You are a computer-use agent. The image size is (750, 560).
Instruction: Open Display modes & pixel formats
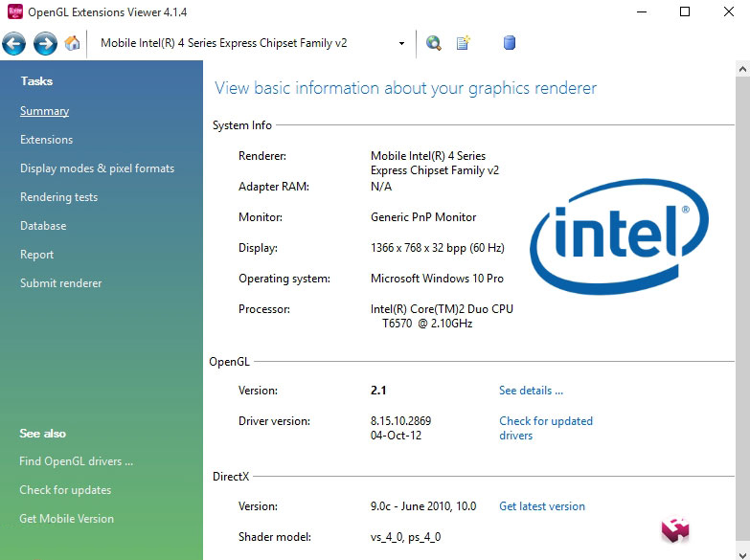[97, 168]
